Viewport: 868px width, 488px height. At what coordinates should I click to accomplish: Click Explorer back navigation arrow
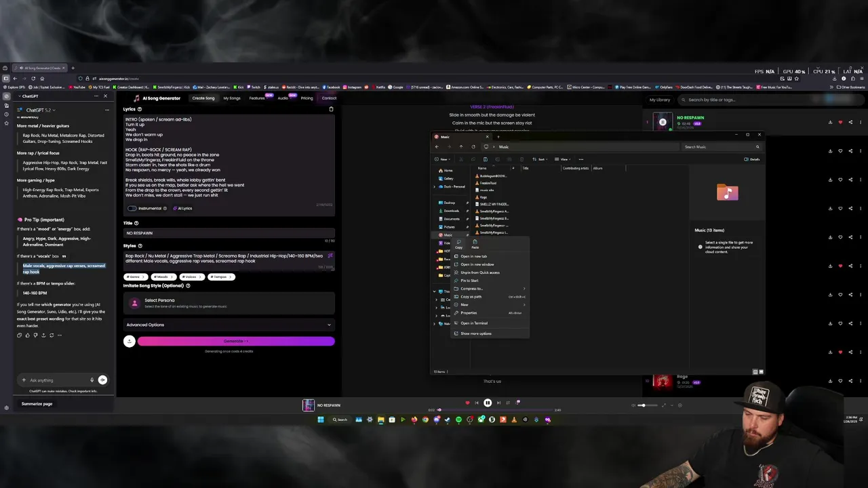coord(437,147)
